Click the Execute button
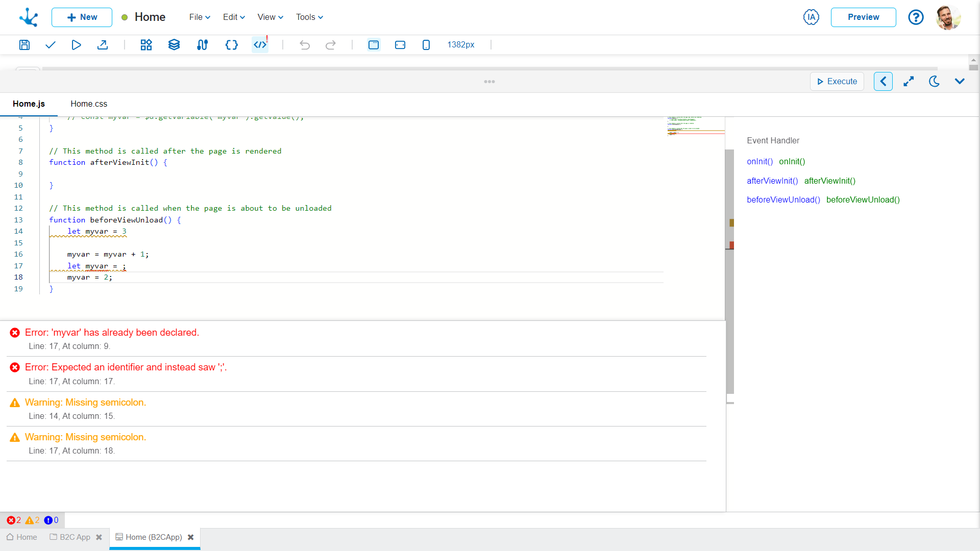Image resolution: width=980 pixels, height=551 pixels. click(837, 82)
